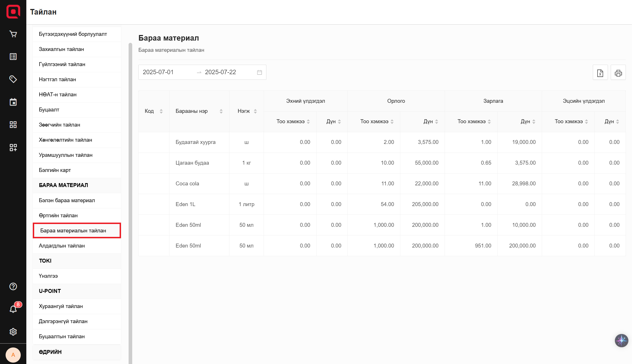Image resolution: width=632 pixels, height=364 pixels.
Task: Click the list report icon in sidebar
Action: pyautogui.click(x=13, y=57)
